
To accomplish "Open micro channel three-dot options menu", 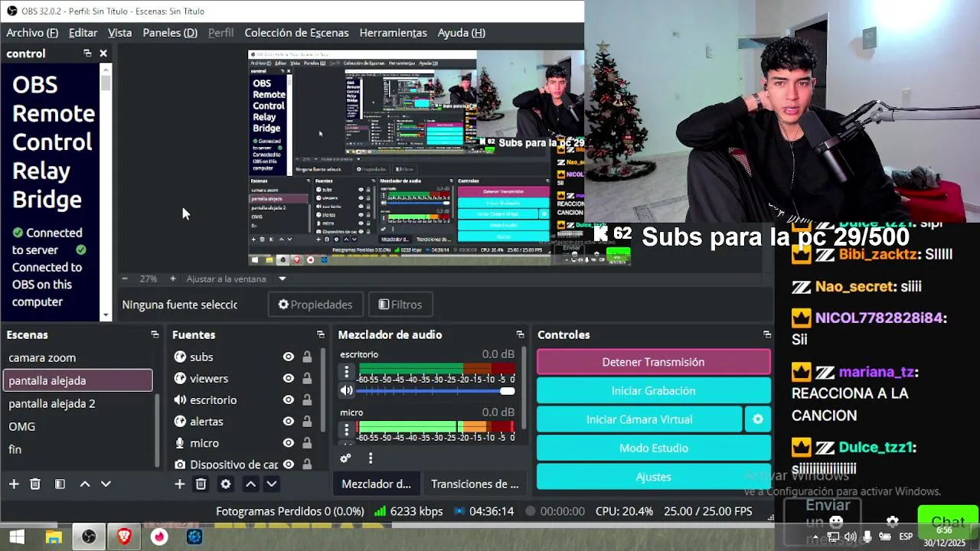I will [x=347, y=430].
